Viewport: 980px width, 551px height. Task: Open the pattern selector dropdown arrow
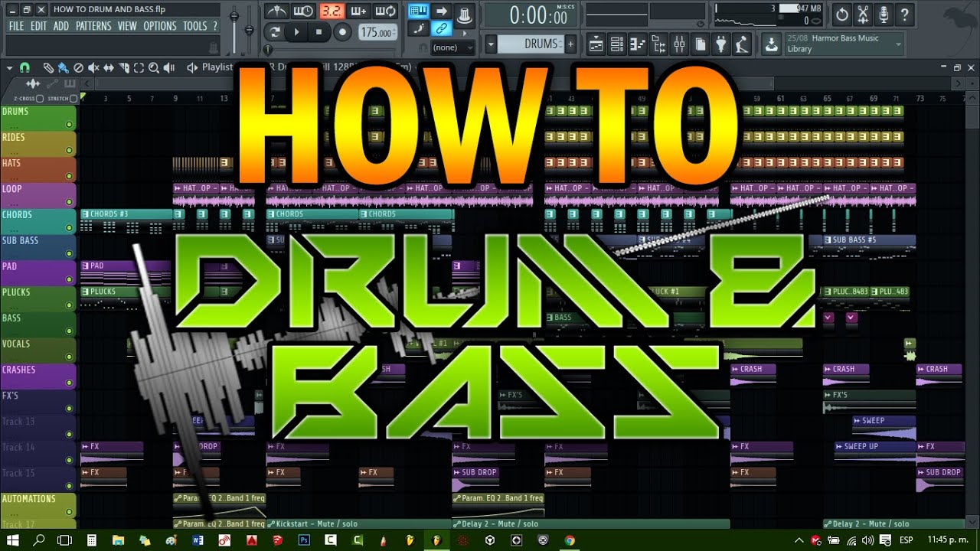(491, 44)
